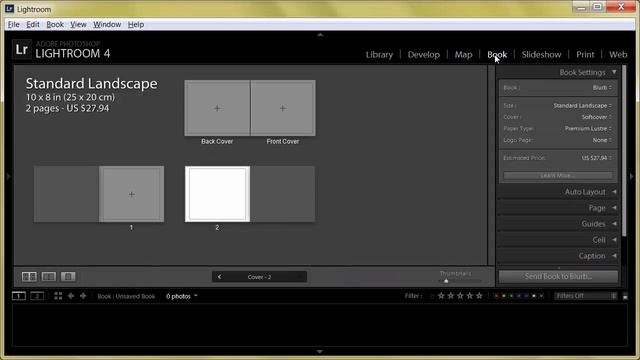Open the File menu

pos(13,24)
